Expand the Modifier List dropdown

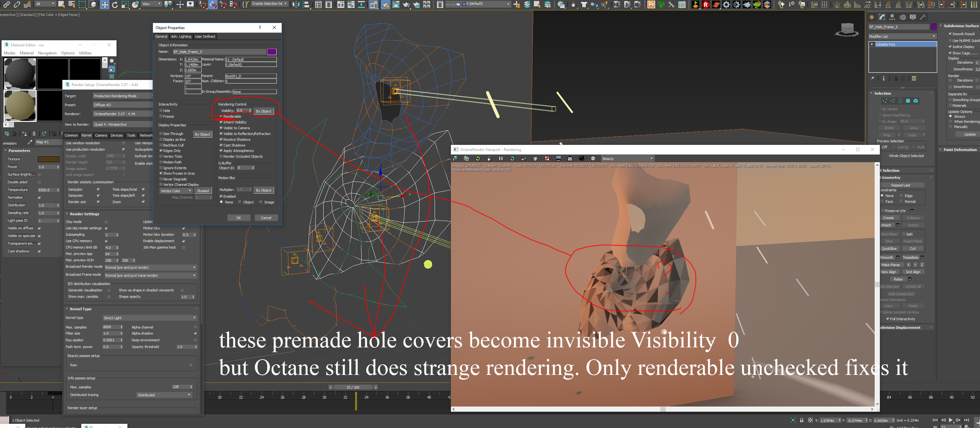[902, 36]
